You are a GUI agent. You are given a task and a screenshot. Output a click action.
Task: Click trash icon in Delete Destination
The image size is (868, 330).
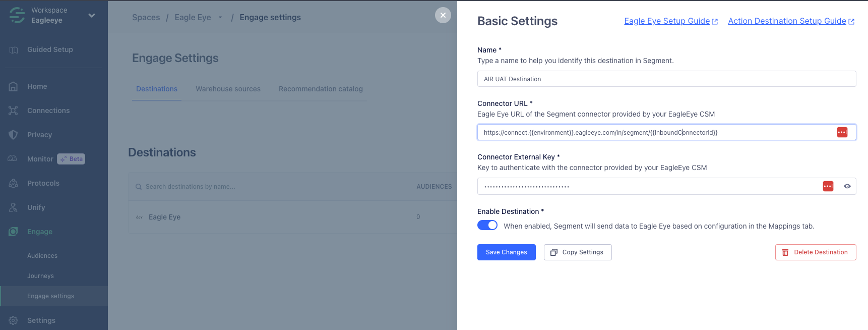click(785, 252)
